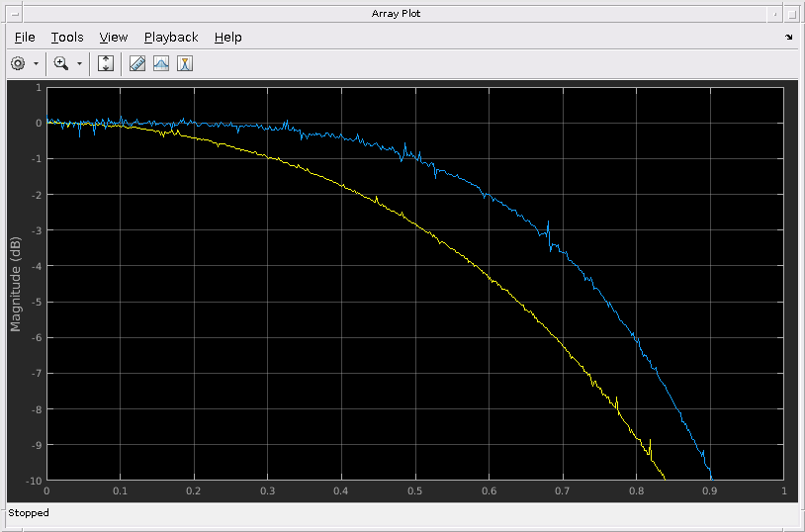Viewport: 805px width, 532px height.
Task: Minimize the Array Plot window
Action: [774, 15]
